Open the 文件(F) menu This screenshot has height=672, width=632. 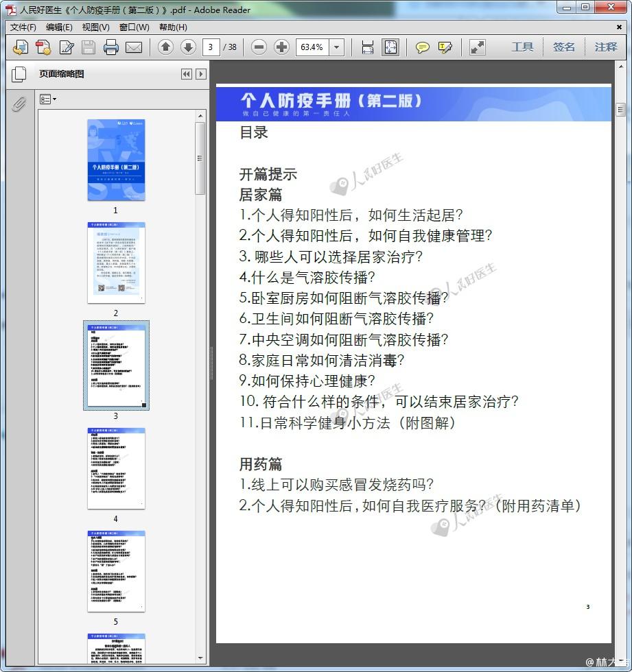click(x=23, y=27)
